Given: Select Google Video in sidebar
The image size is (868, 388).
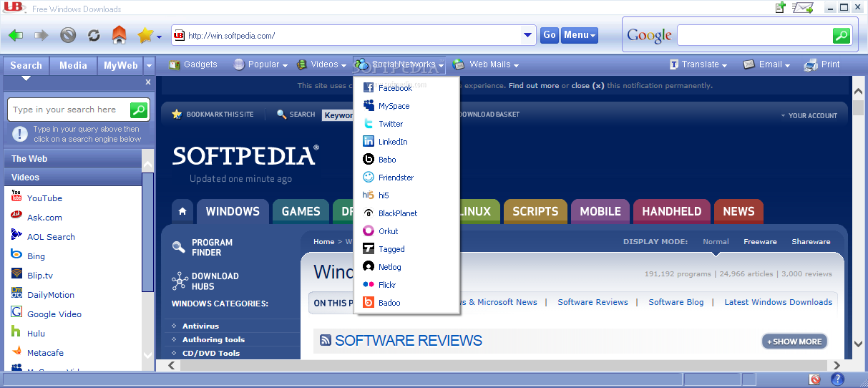Looking at the screenshot, I should (54, 314).
